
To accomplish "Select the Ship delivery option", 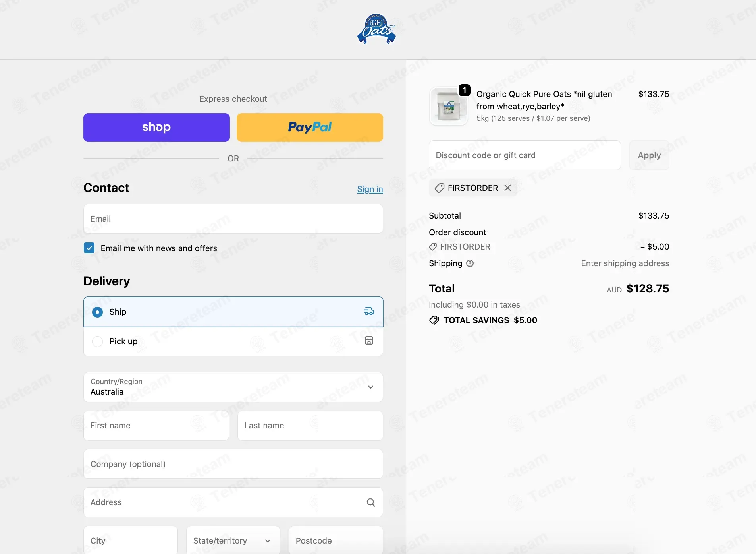I will [x=233, y=312].
